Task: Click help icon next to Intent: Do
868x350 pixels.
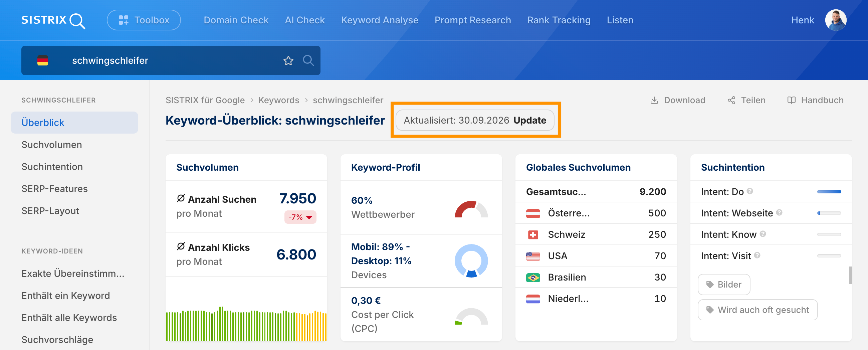Action: [x=749, y=191]
